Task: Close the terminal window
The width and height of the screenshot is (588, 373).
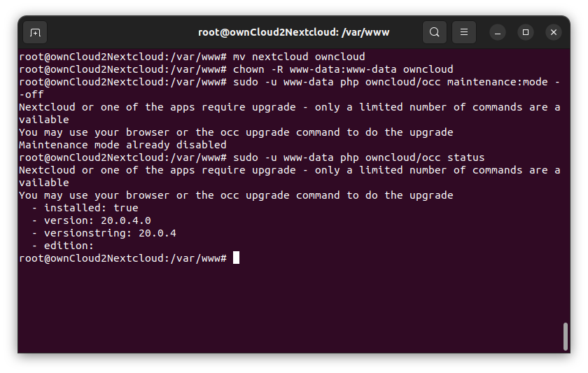Action: 554,33
